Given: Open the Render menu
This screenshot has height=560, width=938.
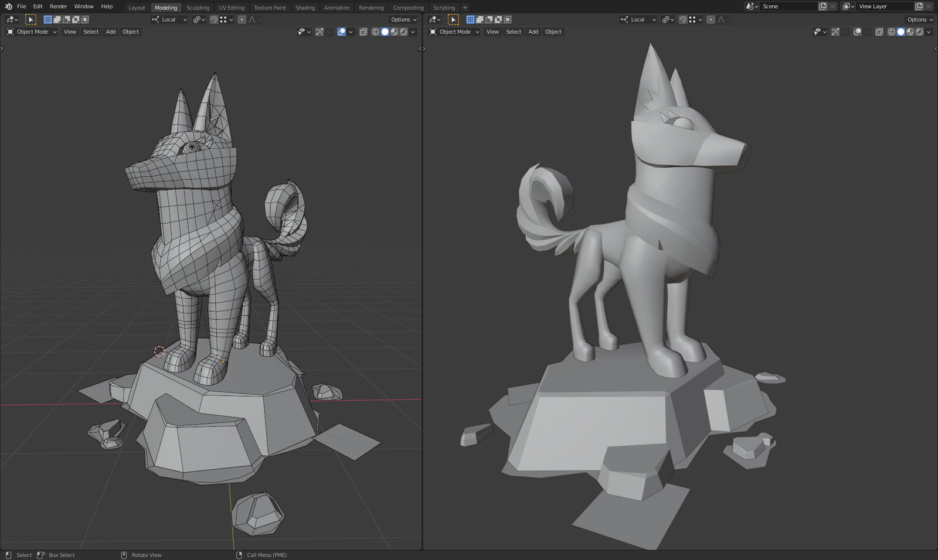Looking at the screenshot, I should pos(58,6).
